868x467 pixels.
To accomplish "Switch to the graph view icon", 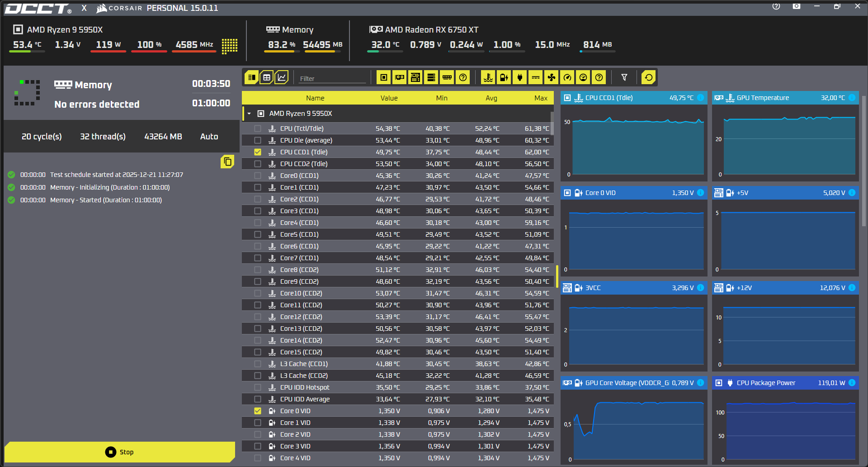I will click(281, 77).
